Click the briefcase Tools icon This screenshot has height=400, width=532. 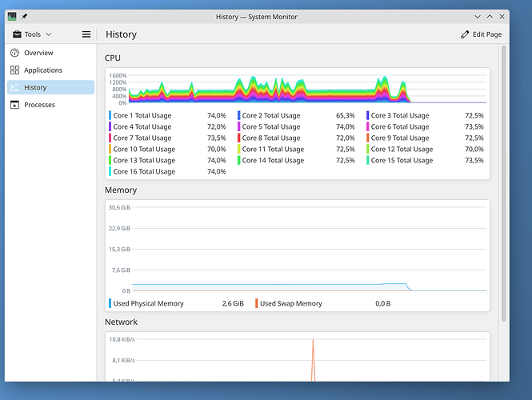(17, 34)
